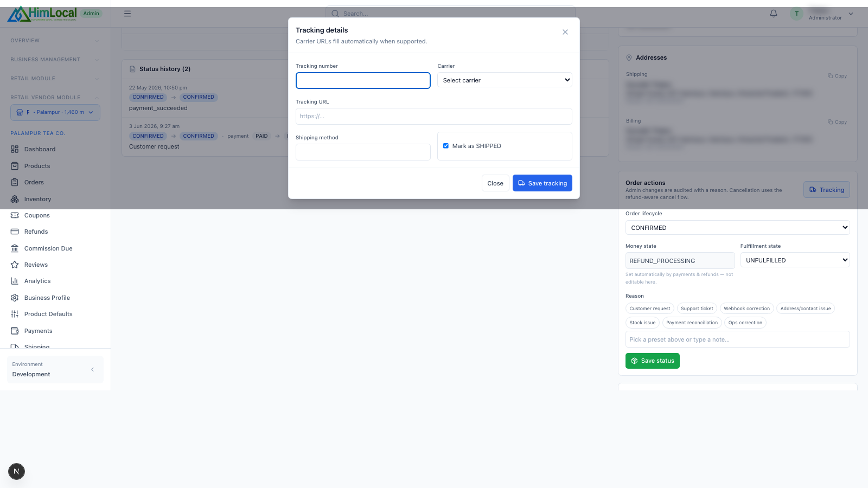868x488 pixels.
Task: Click the reason note input field
Action: 738,339
